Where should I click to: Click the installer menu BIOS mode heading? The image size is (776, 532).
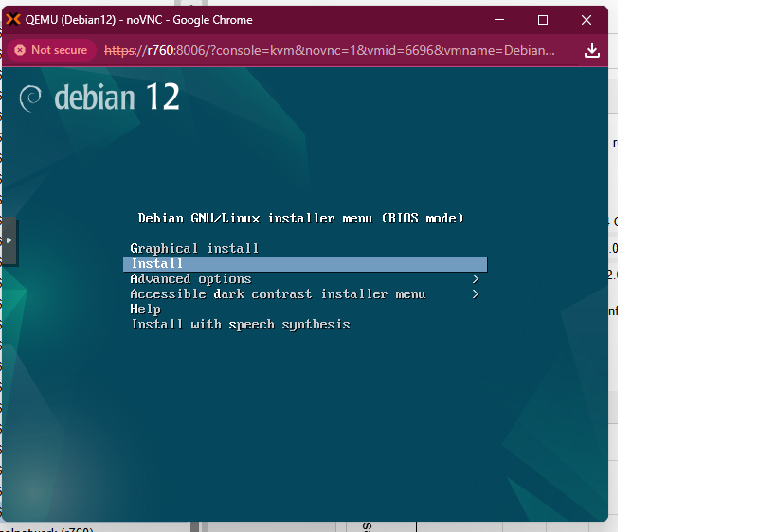point(300,219)
